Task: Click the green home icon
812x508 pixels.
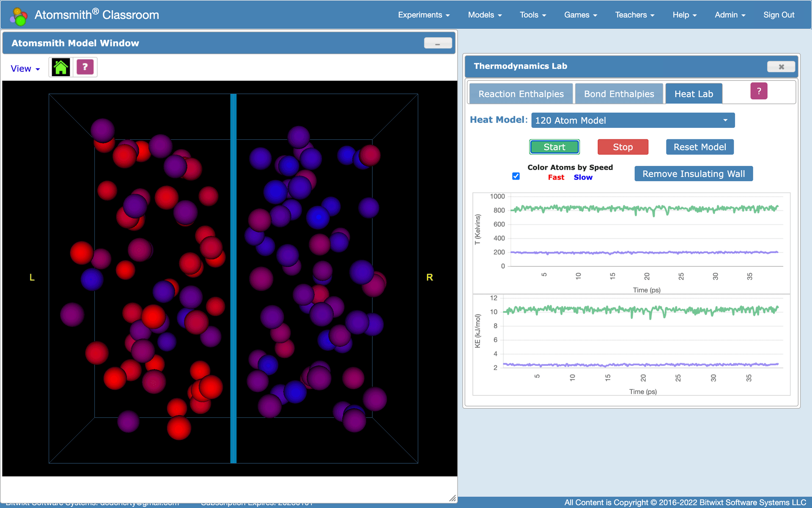Action: (x=61, y=67)
